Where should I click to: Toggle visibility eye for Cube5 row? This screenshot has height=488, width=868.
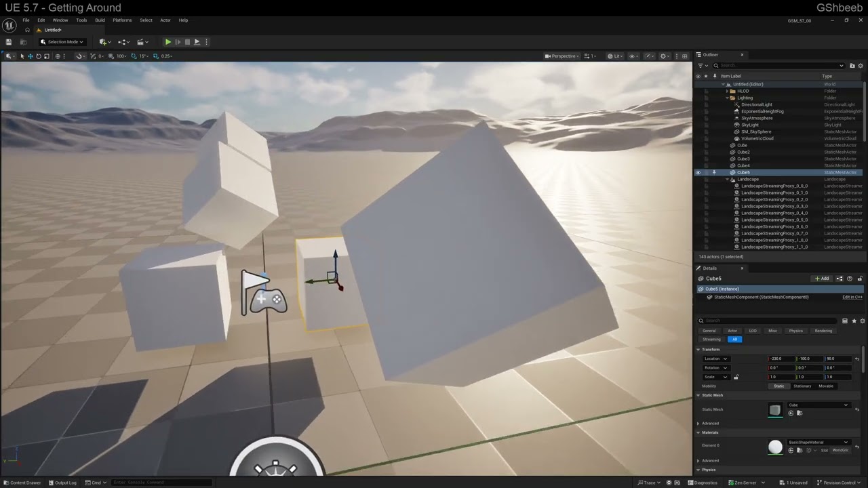(x=698, y=172)
